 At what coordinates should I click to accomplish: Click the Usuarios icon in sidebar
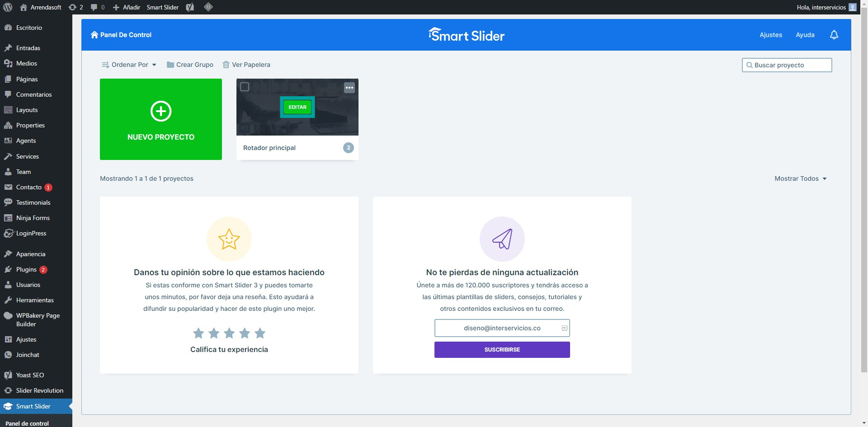pos(8,285)
